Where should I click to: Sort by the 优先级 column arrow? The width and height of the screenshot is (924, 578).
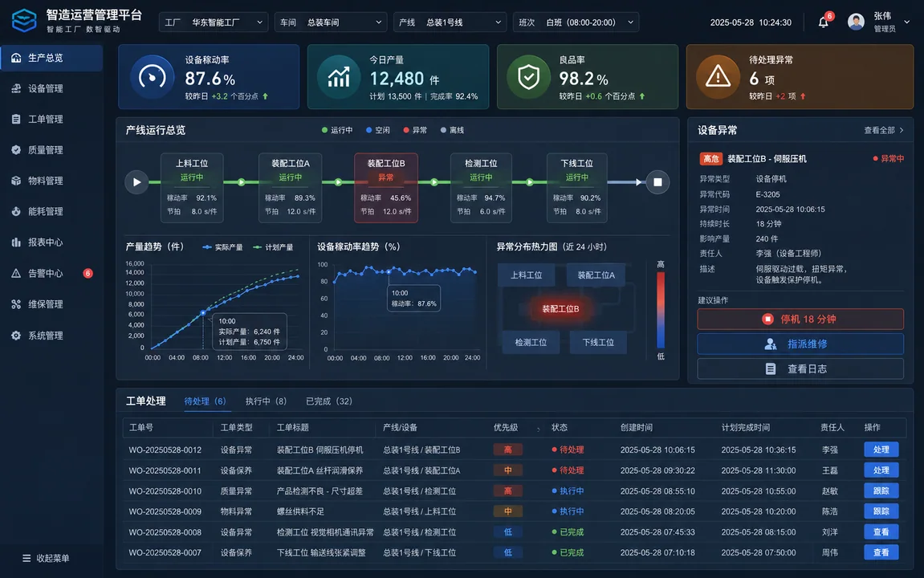539,429
